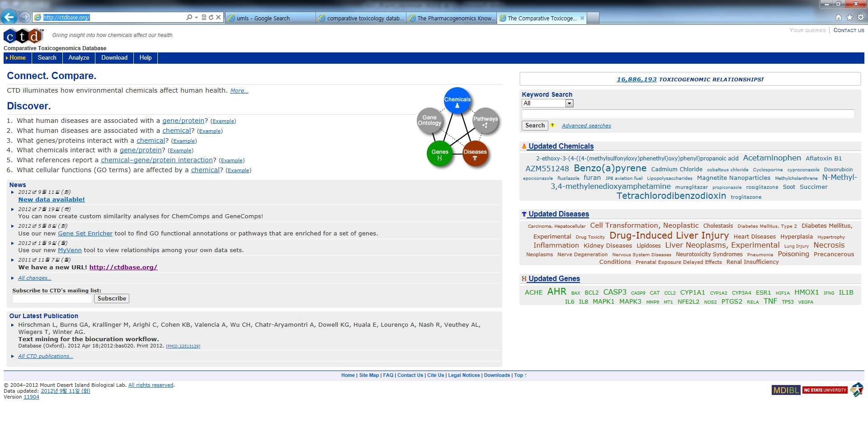Open Gene Set Enricher tool link
The width and height of the screenshot is (868, 432).
pos(85,234)
